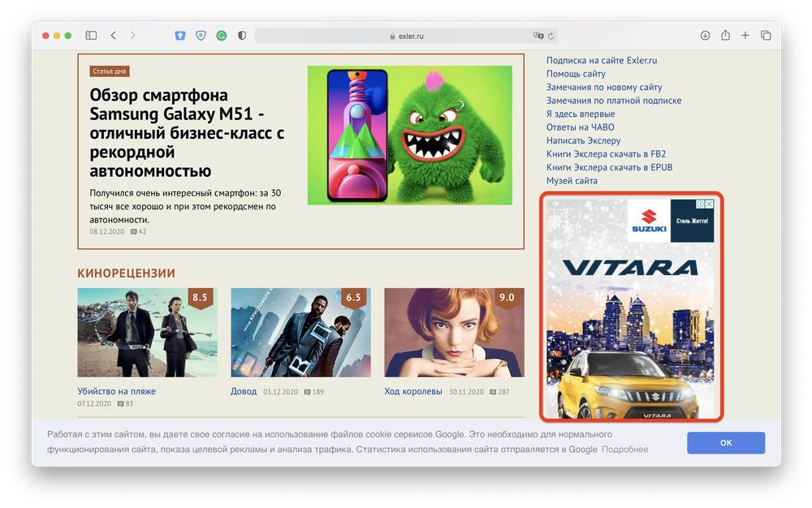The image size is (812, 508).
Task: Show the tab overview
Action: click(x=766, y=35)
